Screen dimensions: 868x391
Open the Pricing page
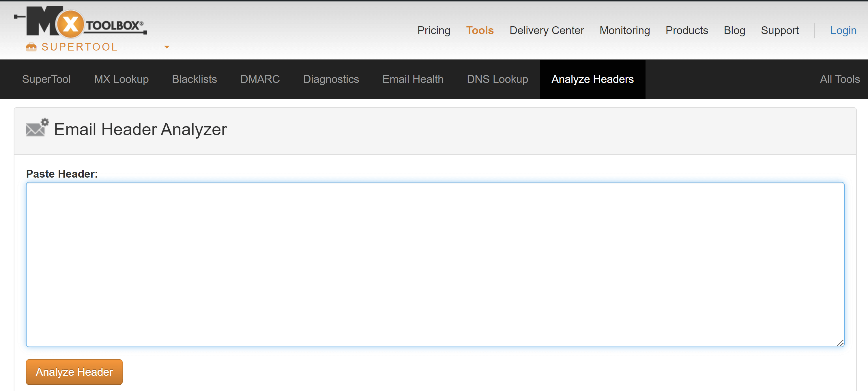coord(434,30)
